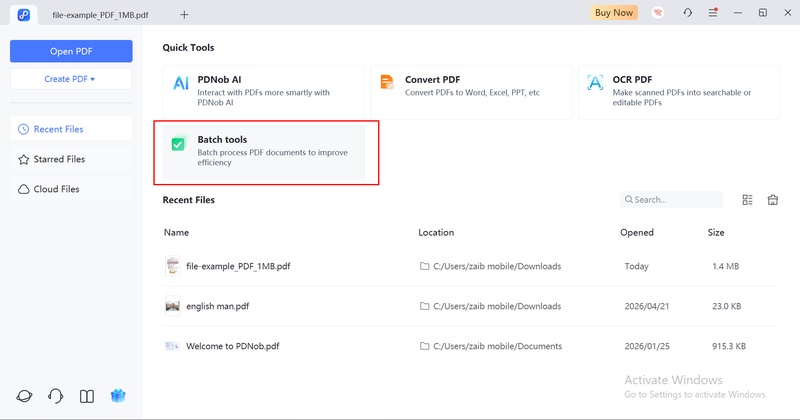Click the clock icon next to Recent Files
The image size is (800, 420).
pyautogui.click(x=23, y=129)
